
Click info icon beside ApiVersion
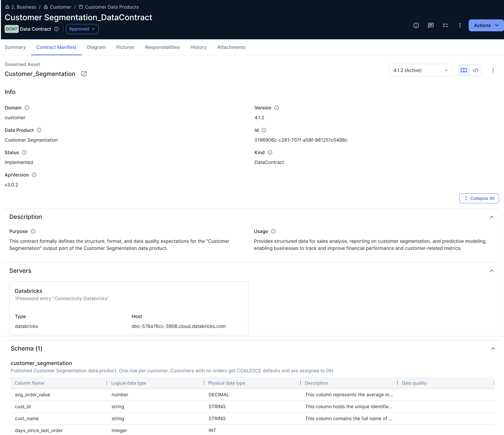pyautogui.click(x=34, y=175)
